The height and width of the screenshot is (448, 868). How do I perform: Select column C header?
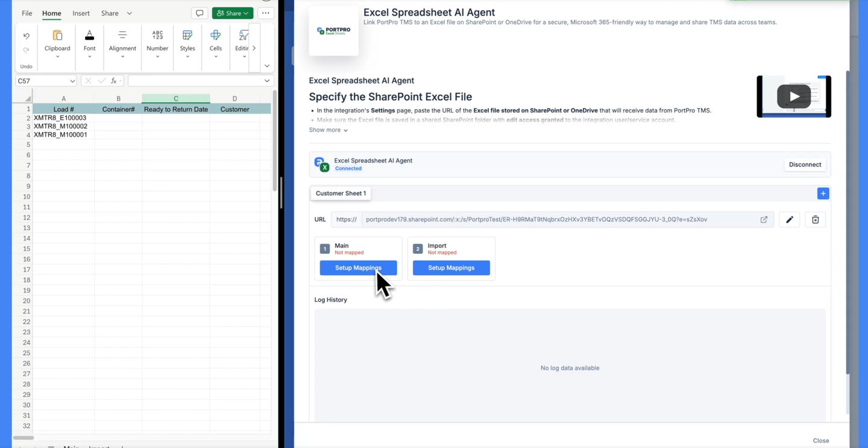[x=176, y=98]
